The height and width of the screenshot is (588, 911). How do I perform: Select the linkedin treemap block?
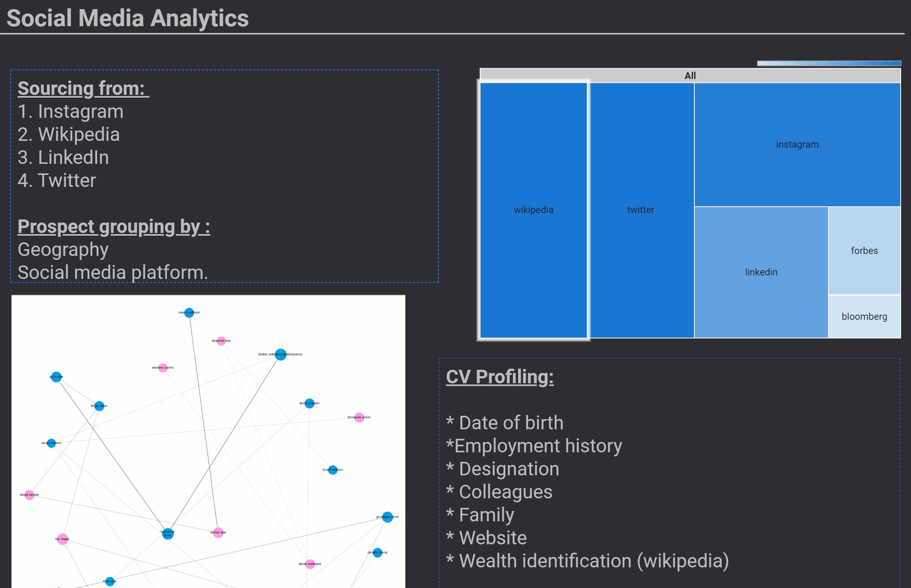tap(761, 272)
